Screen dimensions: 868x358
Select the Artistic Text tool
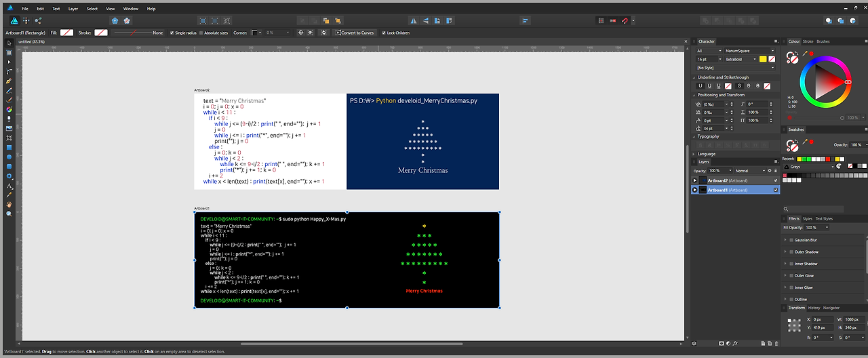[x=9, y=185]
